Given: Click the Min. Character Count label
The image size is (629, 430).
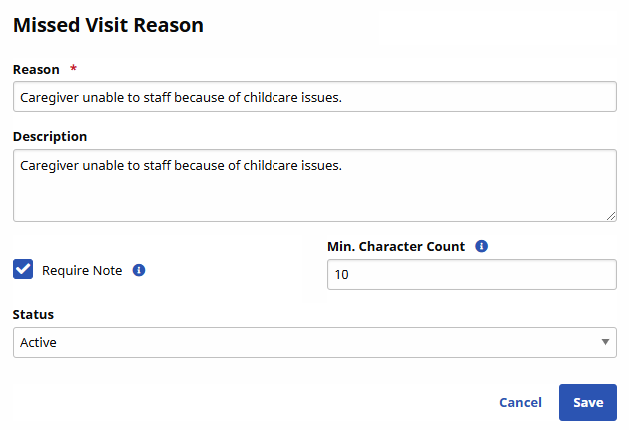Looking at the screenshot, I should click(396, 246).
